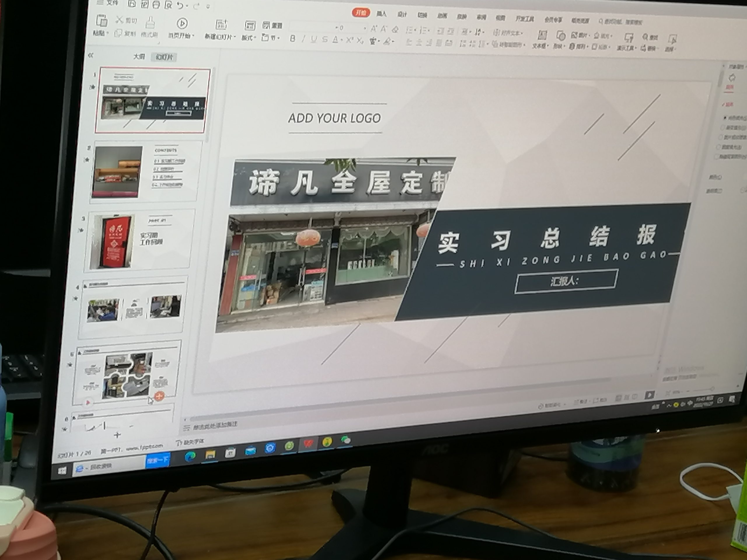
Task: Click the New Slide (新建幻灯片) icon
Action: point(221,25)
